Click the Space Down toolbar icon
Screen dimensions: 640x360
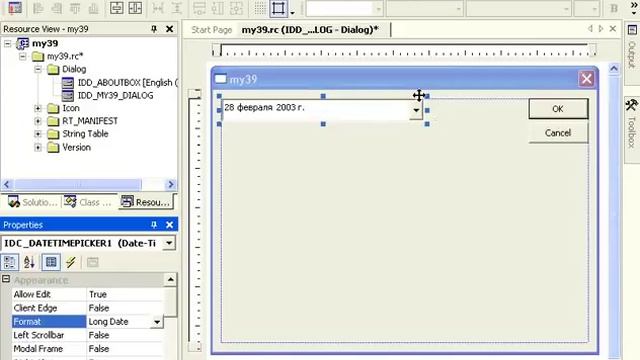176,8
